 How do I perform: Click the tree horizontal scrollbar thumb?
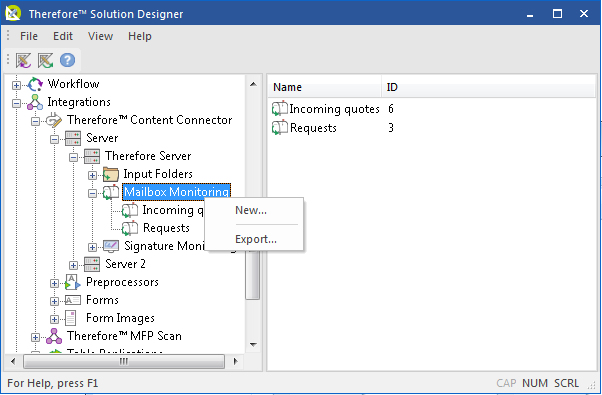click(124, 361)
